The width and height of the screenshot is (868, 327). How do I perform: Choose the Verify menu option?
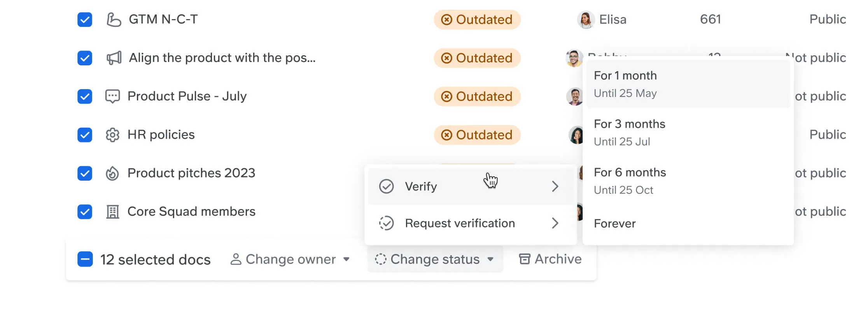(421, 186)
